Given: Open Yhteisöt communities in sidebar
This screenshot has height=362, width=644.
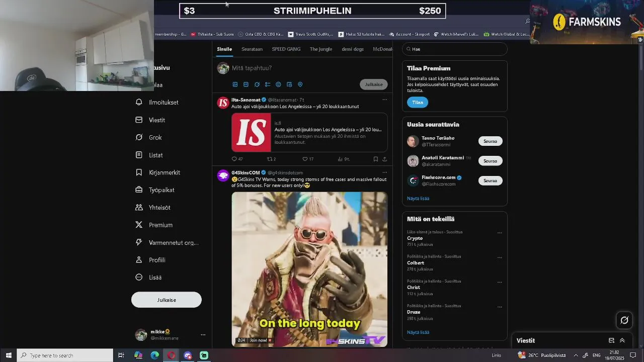Looking at the screenshot, I should click(153, 208).
